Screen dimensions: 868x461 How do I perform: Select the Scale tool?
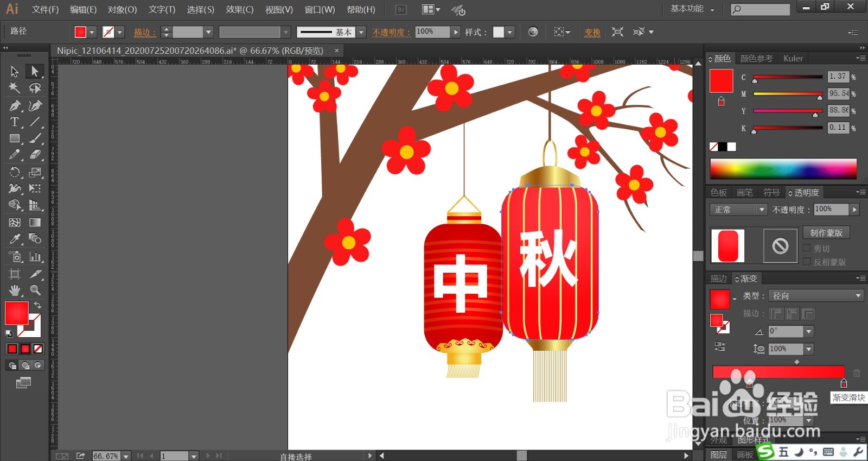[x=35, y=172]
